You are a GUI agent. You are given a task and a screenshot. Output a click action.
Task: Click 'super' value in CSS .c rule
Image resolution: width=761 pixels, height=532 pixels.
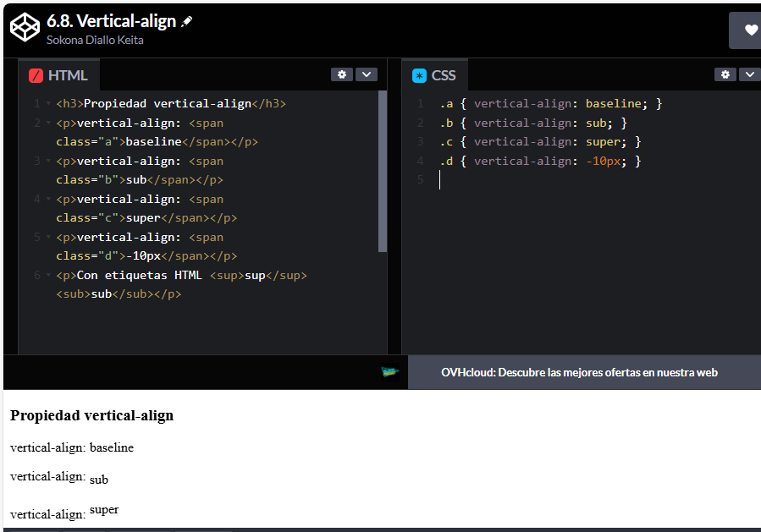pyautogui.click(x=603, y=141)
